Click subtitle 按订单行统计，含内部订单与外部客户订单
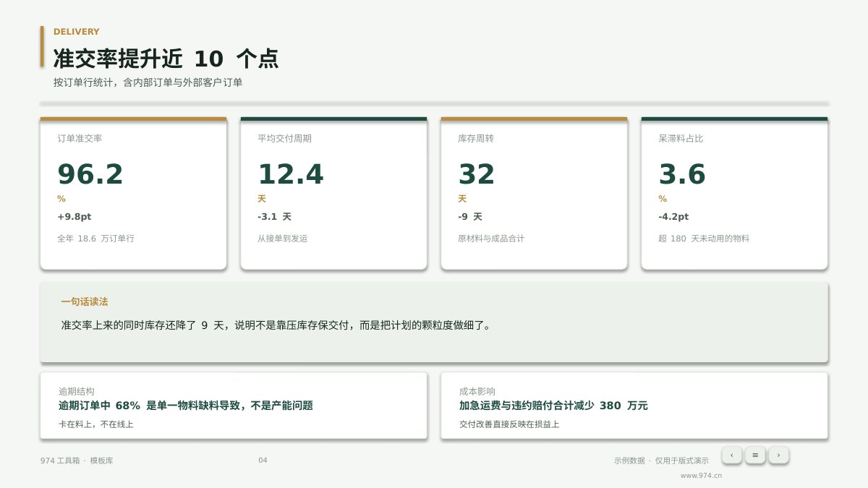868x488 pixels. click(x=148, y=82)
